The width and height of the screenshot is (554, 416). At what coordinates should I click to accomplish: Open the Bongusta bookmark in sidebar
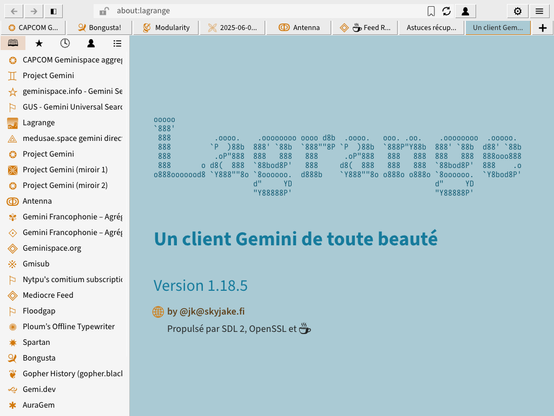65,358
